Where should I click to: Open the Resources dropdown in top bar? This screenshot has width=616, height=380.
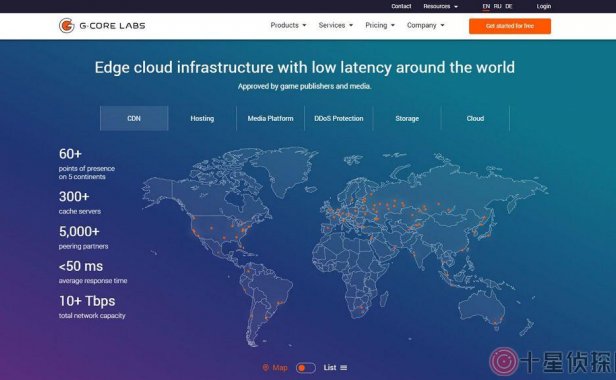440,6
